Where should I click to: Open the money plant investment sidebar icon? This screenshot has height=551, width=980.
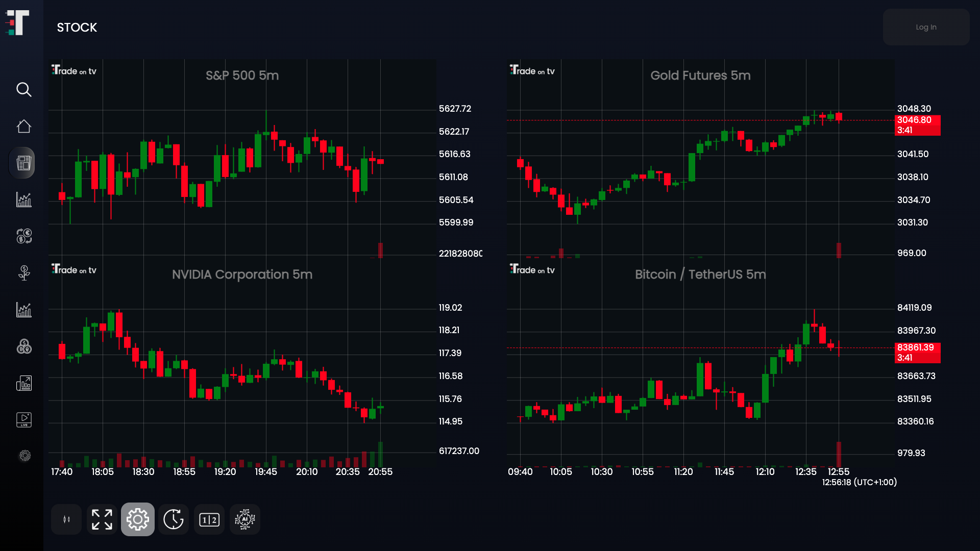coord(23,273)
